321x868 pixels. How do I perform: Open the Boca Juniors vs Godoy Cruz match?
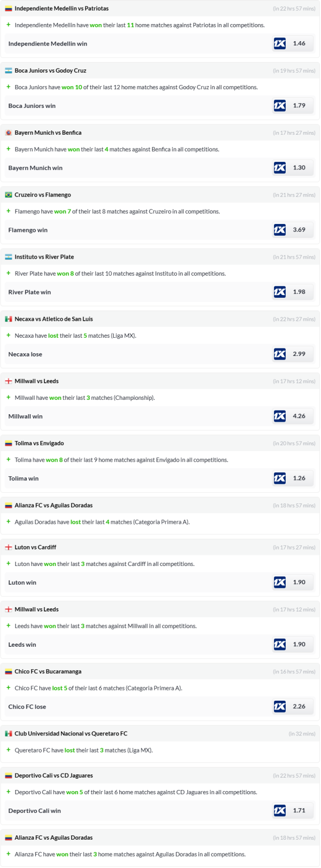(x=50, y=71)
